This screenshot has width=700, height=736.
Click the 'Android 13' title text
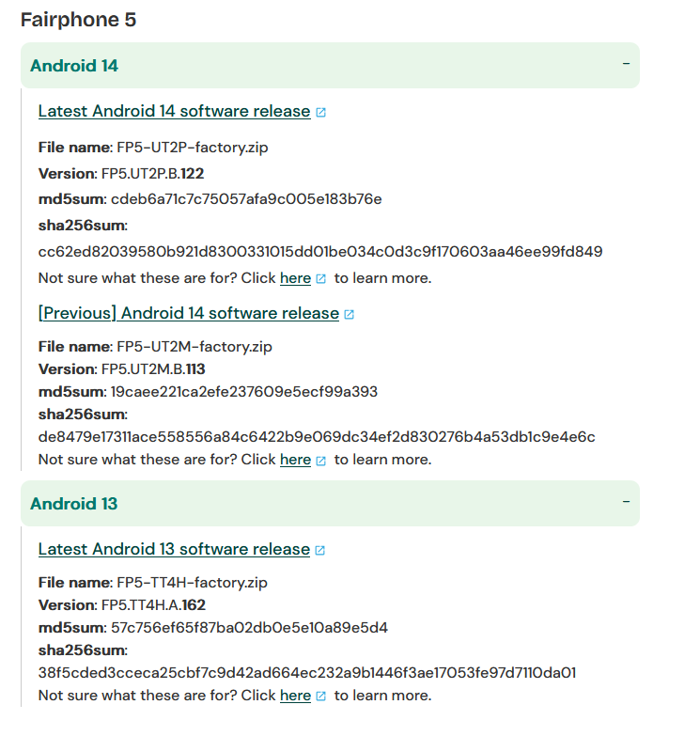pyautogui.click(x=73, y=504)
